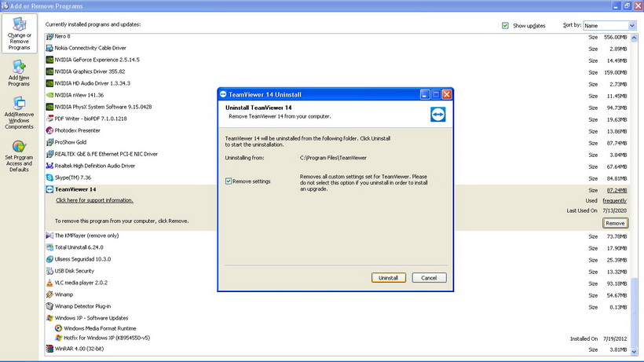This screenshot has height=362, width=644.
Task: Select Skype(TM) 7.36 icon
Action: [49, 177]
